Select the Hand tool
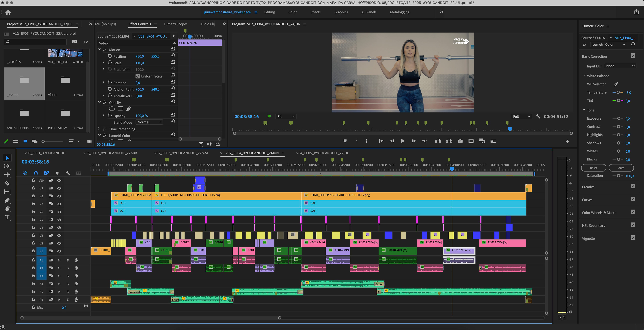This screenshot has height=330, width=644. coord(7,208)
